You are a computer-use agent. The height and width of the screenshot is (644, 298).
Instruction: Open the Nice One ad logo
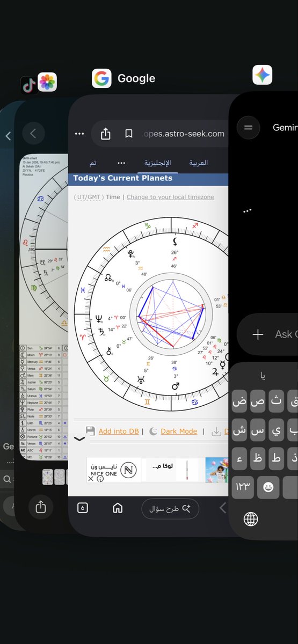point(128,471)
